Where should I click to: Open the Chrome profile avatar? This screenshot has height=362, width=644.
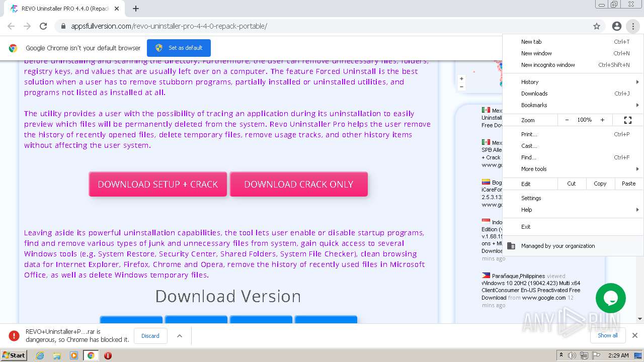(617, 26)
